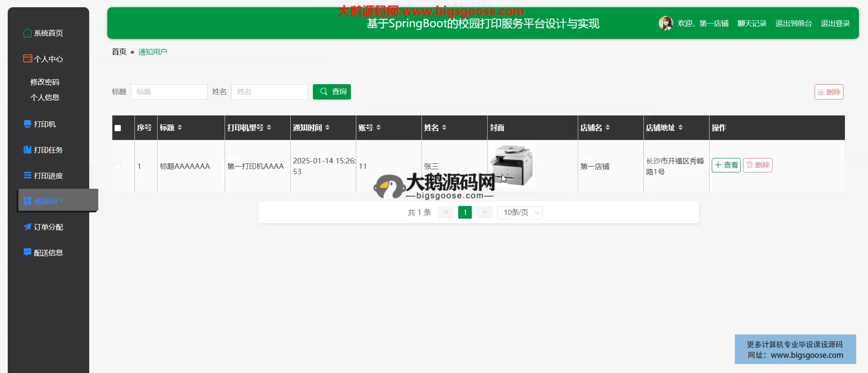
Task: Check the checkbox for row 1
Action: [x=118, y=167]
